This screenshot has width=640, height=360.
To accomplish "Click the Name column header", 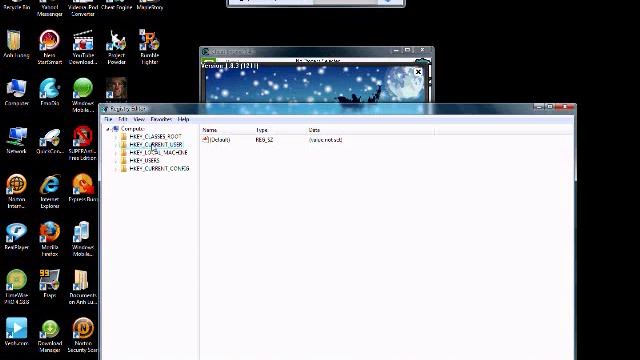I will [x=227, y=130].
